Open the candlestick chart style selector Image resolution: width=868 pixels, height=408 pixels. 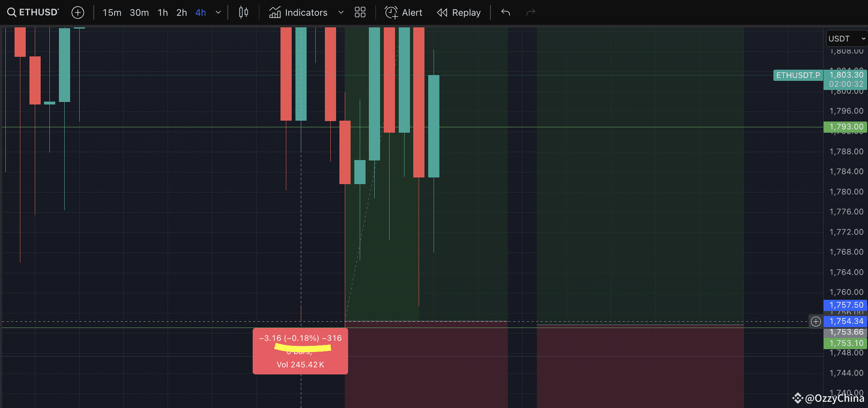pyautogui.click(x=244, y=12)
